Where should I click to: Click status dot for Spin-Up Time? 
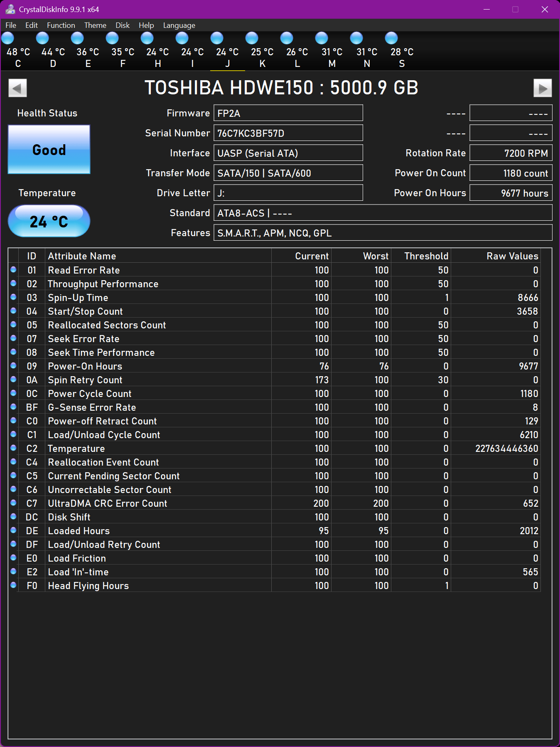point(13,297)
